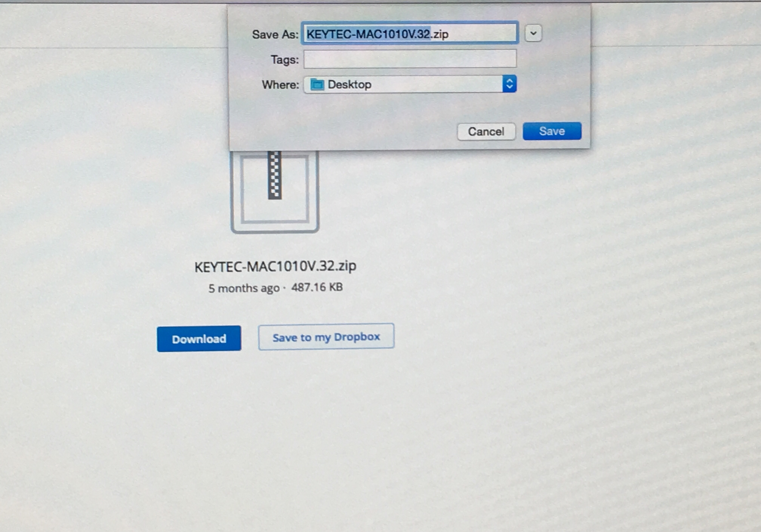Click the 5 months ago timestamp

(244, 288)
